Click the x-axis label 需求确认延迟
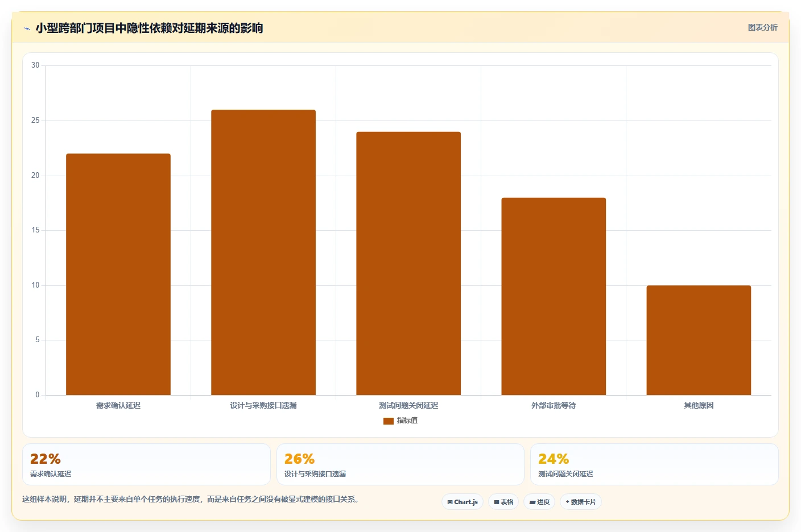The width and height of the screenshot is (801, 532). click(x=118, y=405)
